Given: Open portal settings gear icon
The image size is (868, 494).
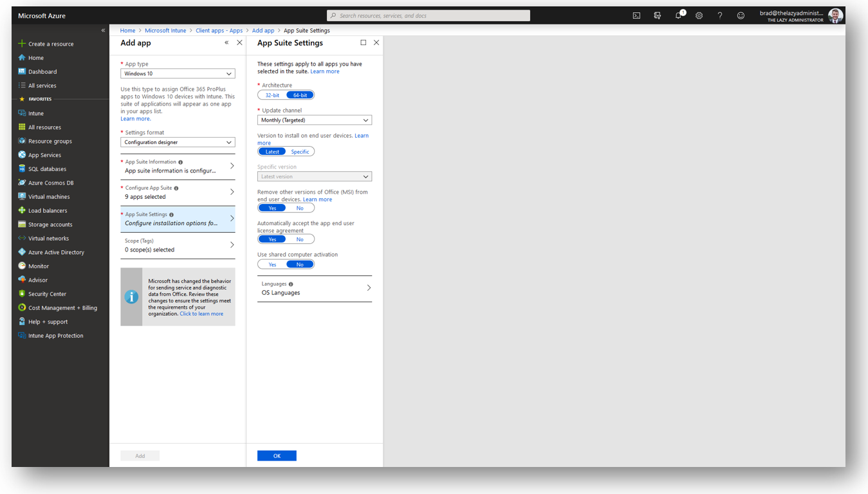Looking at the screenshot, I should pyautogui.click(x=699, y=15).
